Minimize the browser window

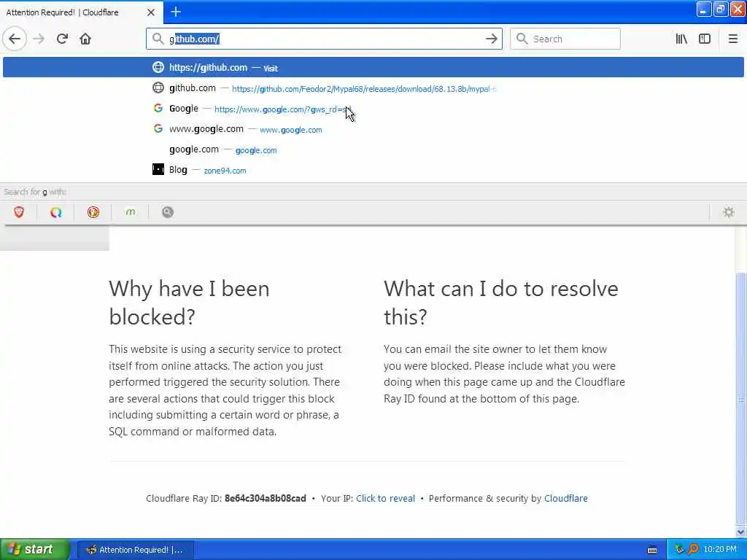click(x=704, y=9)
